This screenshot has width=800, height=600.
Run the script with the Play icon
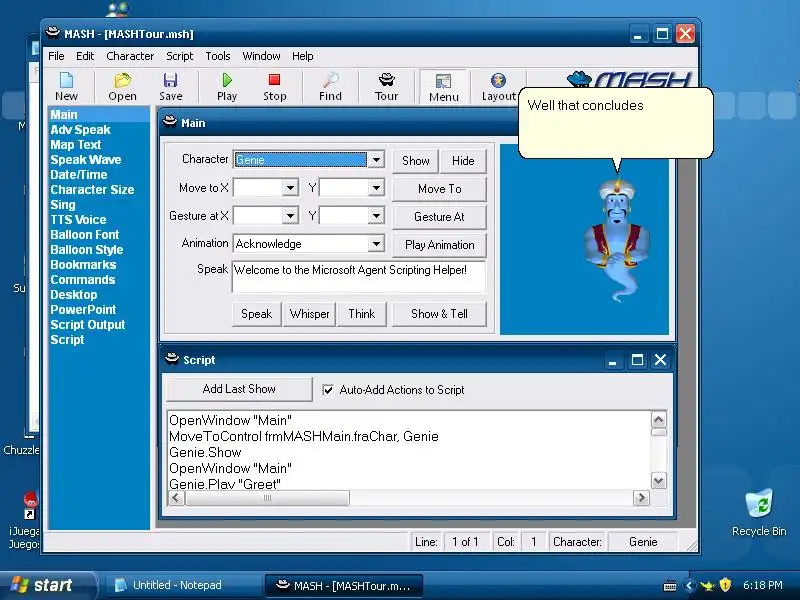pyautogui.click(x=227, y=87)
